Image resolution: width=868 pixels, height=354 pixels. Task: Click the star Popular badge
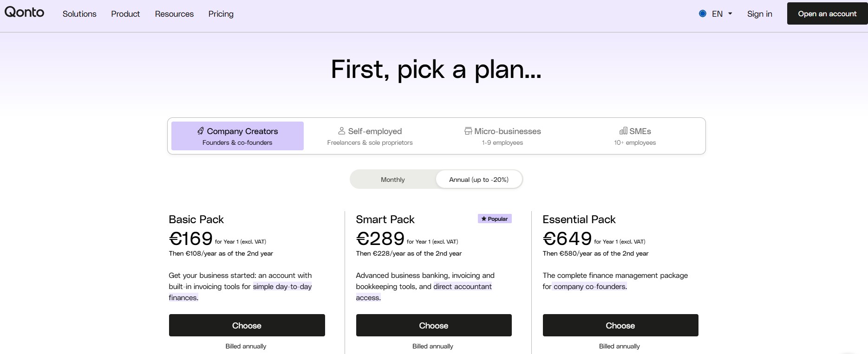point(495,219)
